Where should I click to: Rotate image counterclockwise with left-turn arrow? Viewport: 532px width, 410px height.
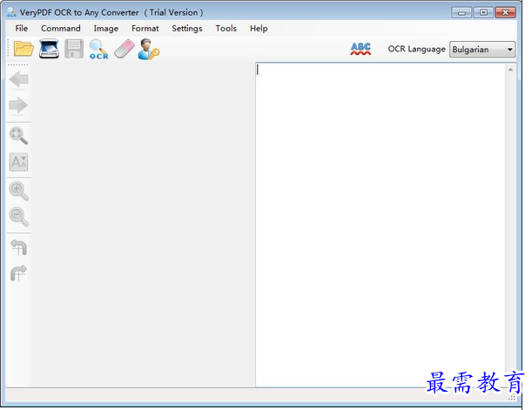coord(18,247)
